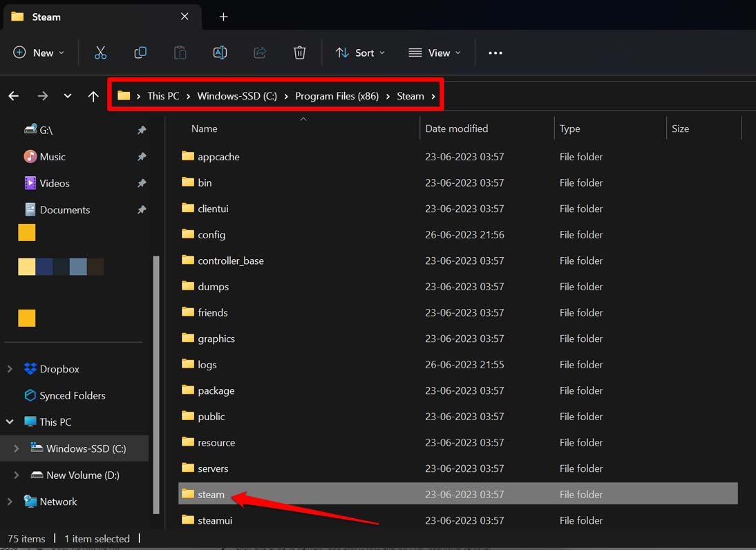Unpin Music using its pin icon
The width and height of the screenshot is (756, 550).
[x=142, y=157]
